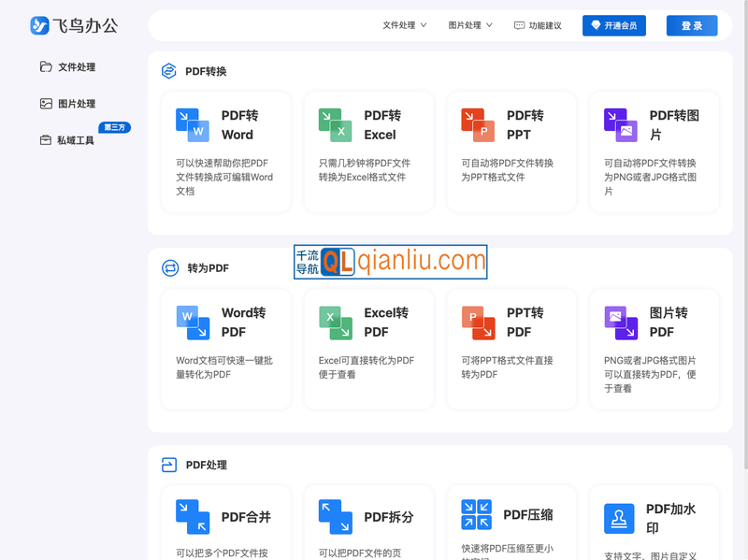Open the PDF合并 tool icon

click(193, 516)
